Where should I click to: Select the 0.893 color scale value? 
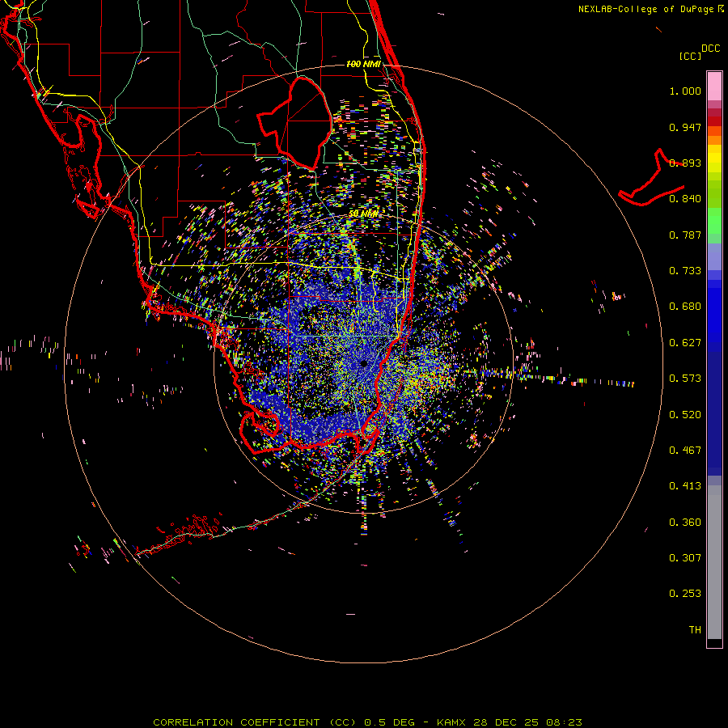[x=685, y=163]
